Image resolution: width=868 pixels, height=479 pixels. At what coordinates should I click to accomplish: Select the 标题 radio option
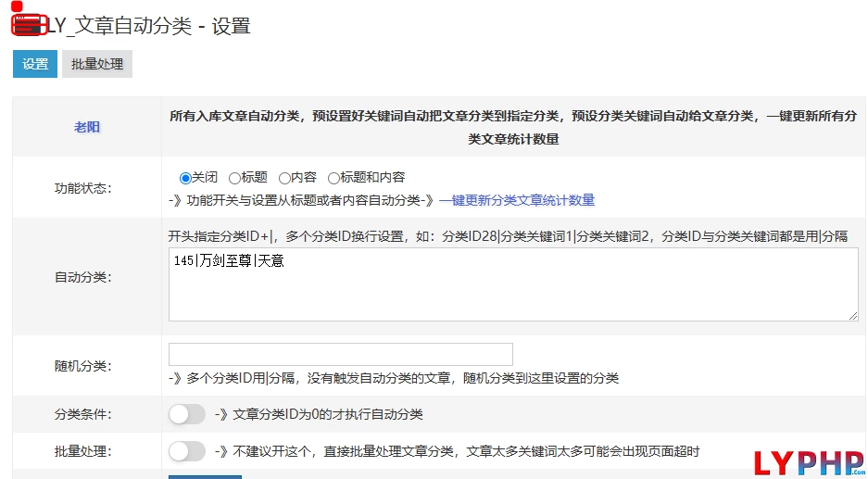pyautogui.click(x=234, y=178)
